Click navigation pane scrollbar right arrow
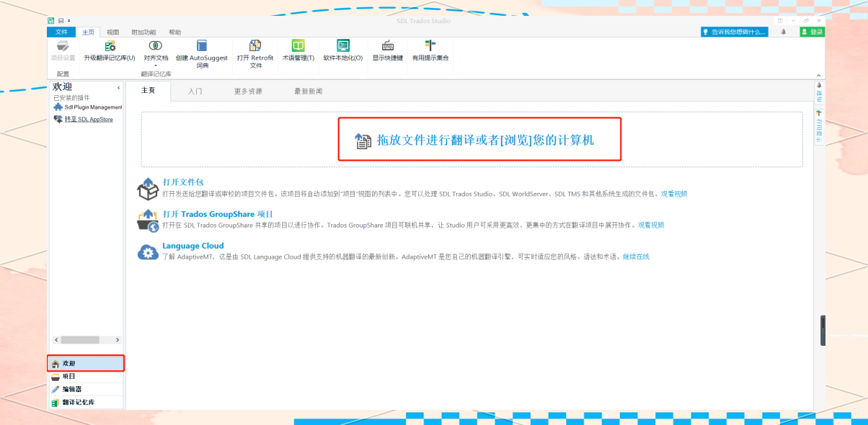868x425 pixels. tap(118, 339)
